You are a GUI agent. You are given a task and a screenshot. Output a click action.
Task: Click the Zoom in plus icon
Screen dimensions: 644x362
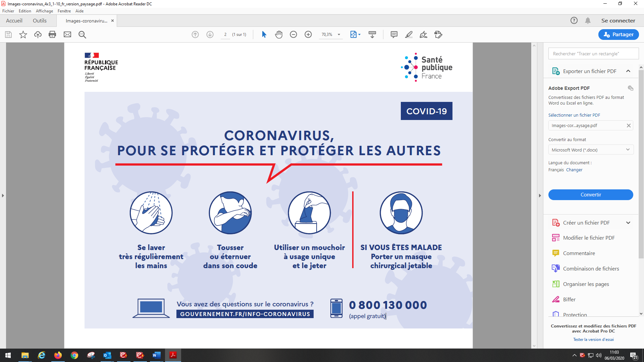(x=308, y=35)
